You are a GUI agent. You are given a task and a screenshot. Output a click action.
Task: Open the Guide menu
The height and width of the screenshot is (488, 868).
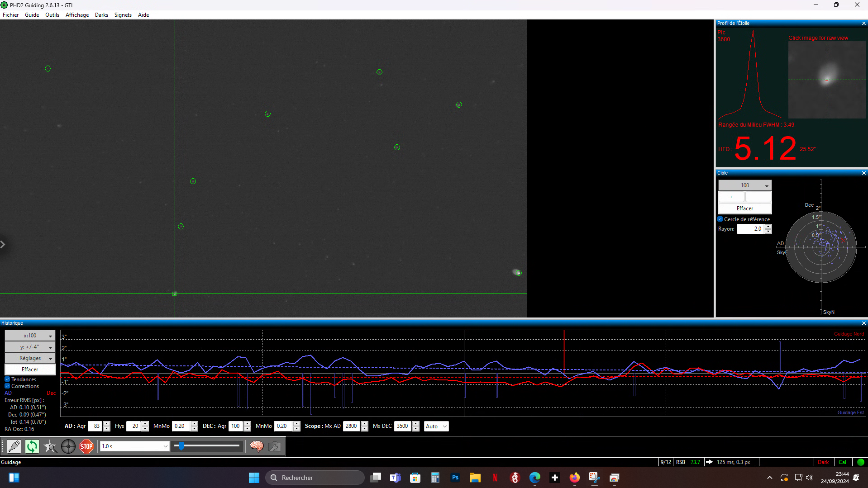tap(32, 15)
